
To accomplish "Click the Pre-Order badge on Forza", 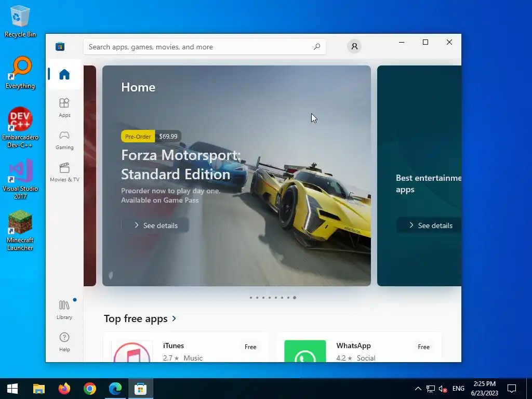I will pos(138,137).
